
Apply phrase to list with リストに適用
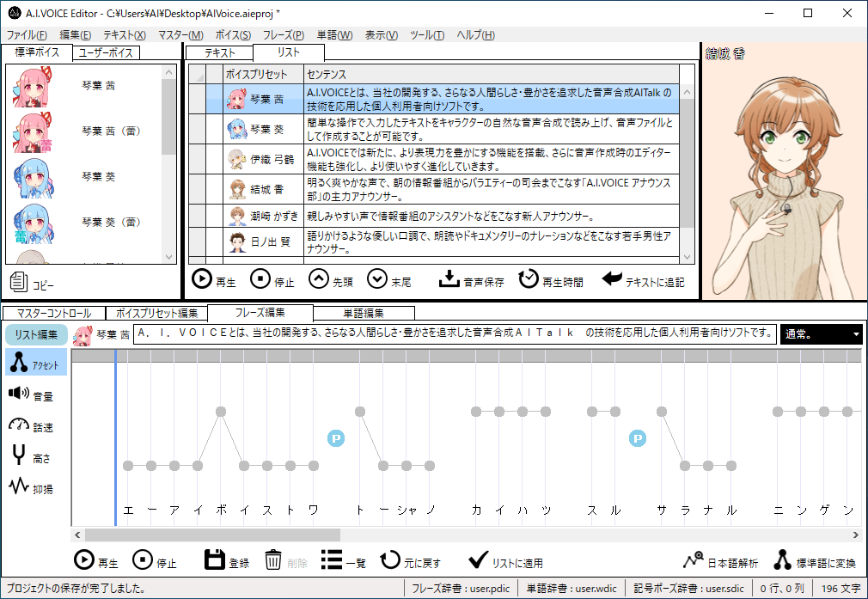pyautogui.click(x=505, y=560)
